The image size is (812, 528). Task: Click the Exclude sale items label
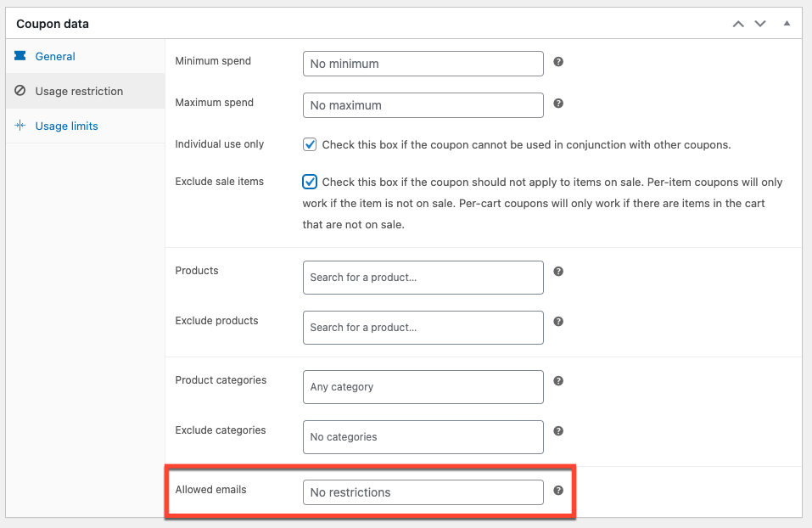(220, 182)
